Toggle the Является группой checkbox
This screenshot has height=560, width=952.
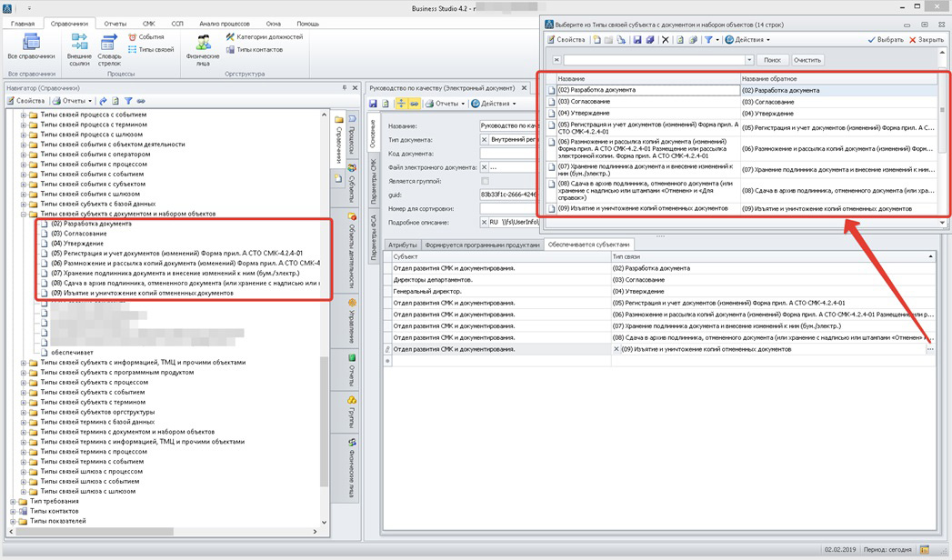click(485, 181)
